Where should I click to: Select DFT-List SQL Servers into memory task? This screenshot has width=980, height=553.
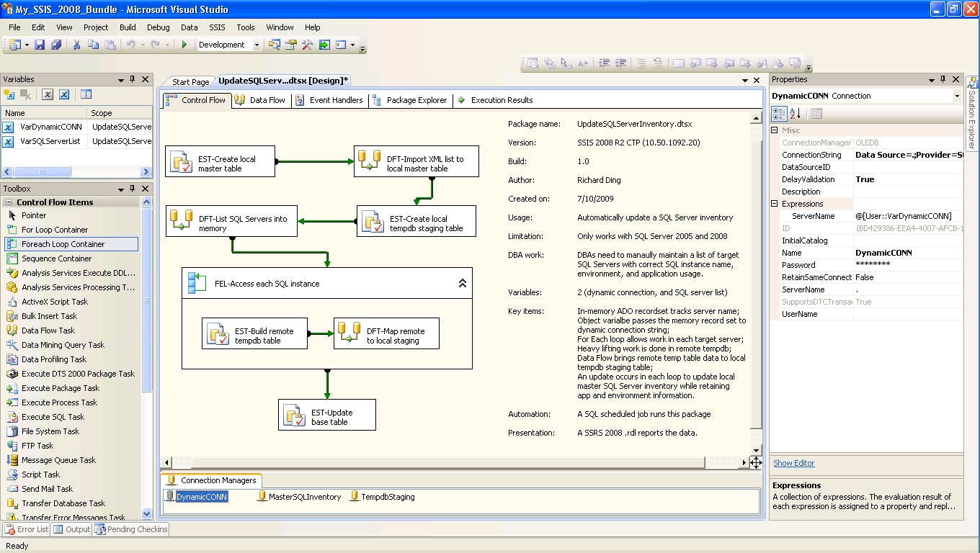(x=232, y=221)
